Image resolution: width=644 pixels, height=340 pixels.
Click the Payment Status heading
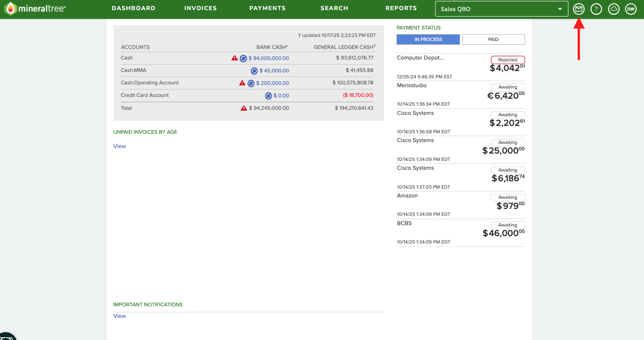[x=419, y=28]
